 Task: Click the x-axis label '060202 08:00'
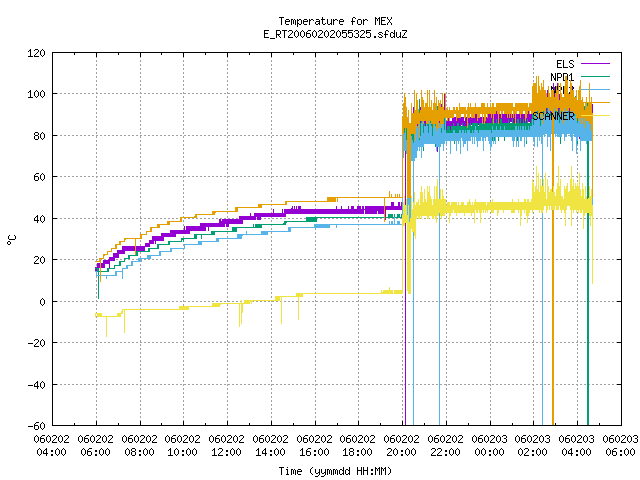[139, 446]
